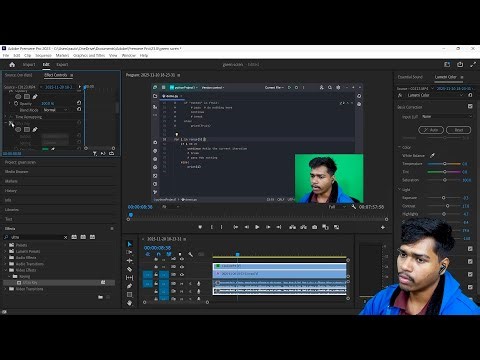480x360 pixels.
Task: Toggle snap in timeline
Action: 158,254
